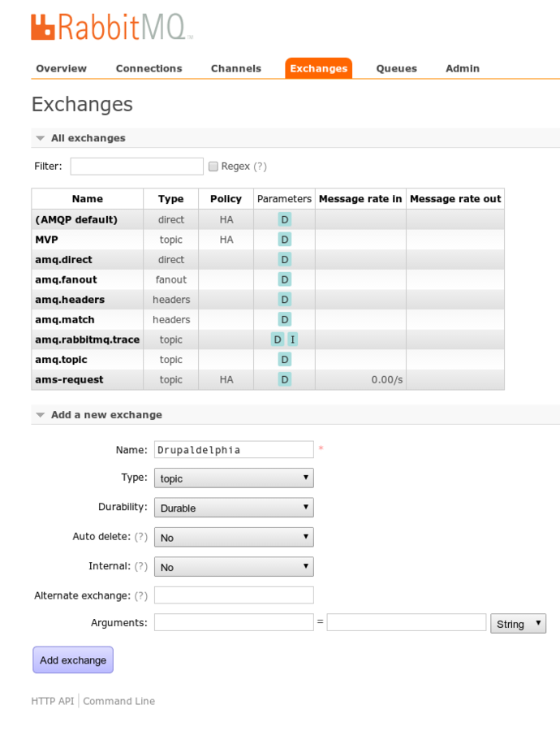Enable the Regex filter checkbox
560x731 pixels.
point(213,167)
